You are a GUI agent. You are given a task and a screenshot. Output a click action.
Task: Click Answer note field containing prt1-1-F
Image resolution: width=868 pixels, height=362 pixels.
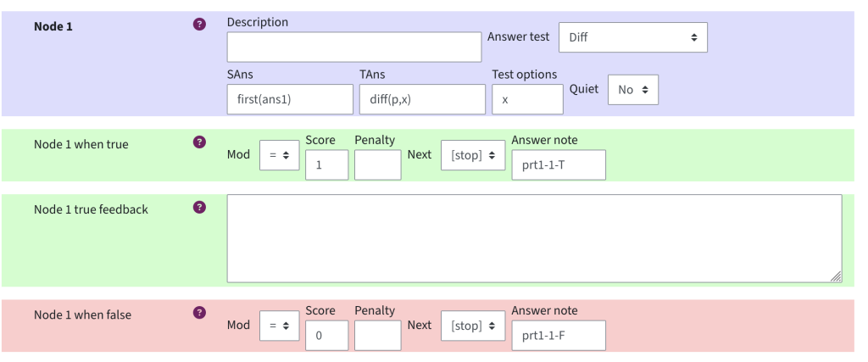click(559, 336)
